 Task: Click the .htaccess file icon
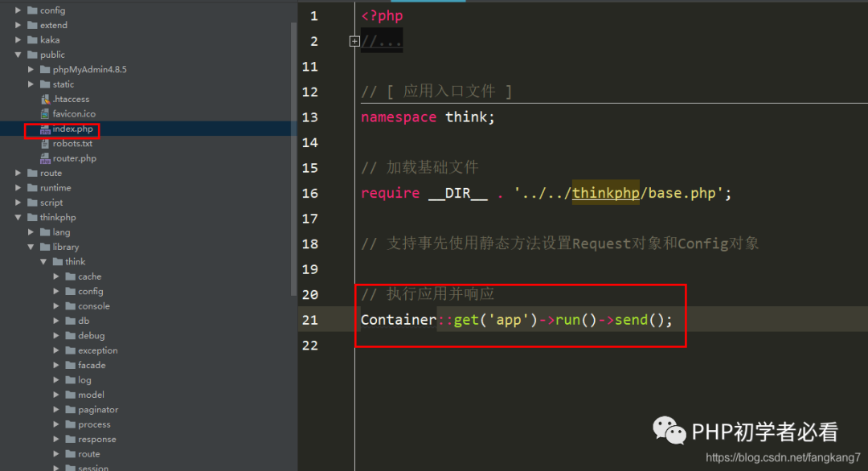pyautogui.click(x=45, y=99)
